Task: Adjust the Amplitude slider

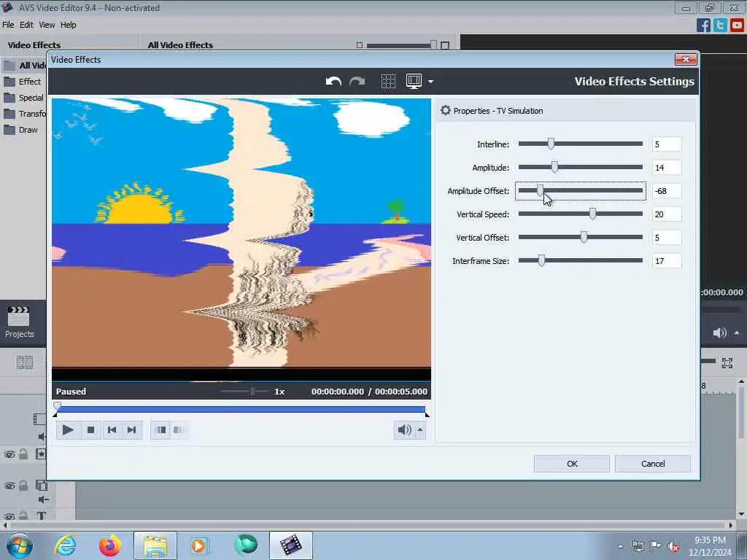Action: tap(554, 167)
